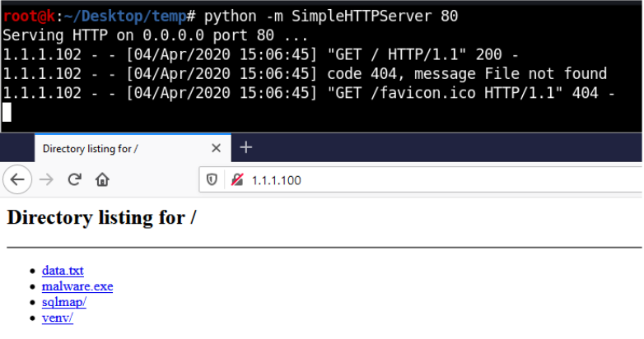Click the forward navigation arrow
This screenshot has height=339, width=644.
click(46, 179)
